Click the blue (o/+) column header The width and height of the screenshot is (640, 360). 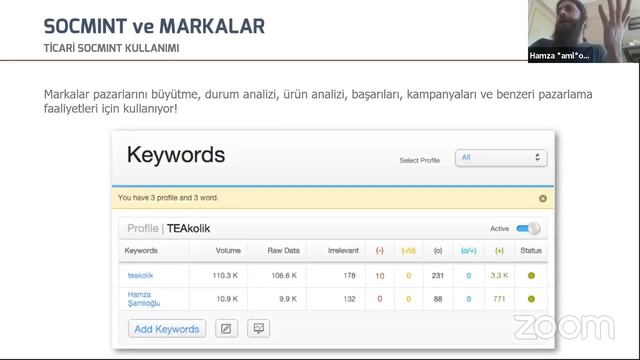click(469, 251)
